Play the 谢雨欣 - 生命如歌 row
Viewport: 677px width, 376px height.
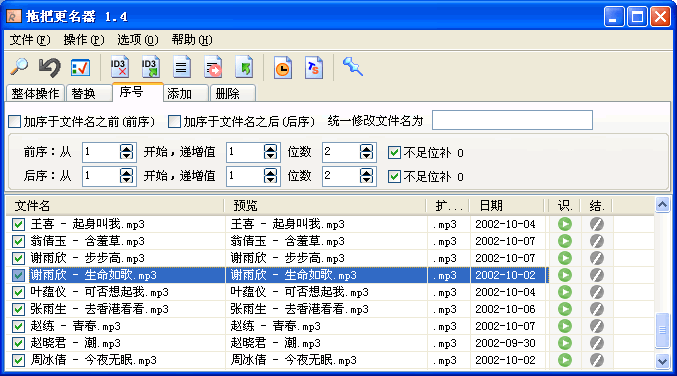(x=565, y=275)
